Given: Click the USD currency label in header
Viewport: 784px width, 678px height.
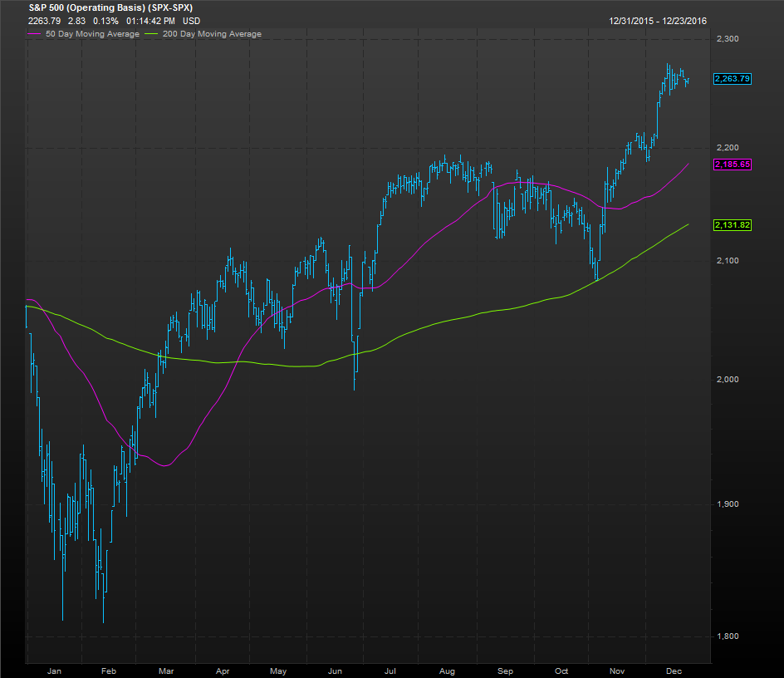Looking at the screenshot, I should click(x=192, y=21).
